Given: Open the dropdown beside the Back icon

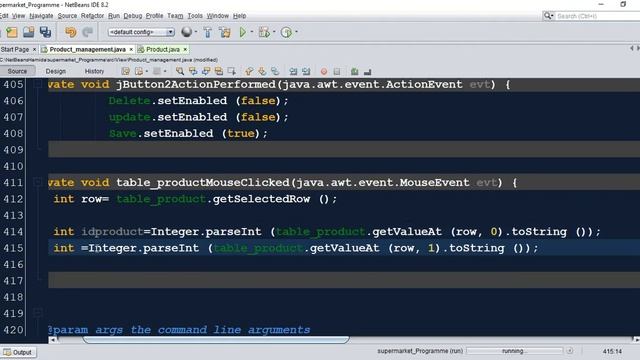Looking at the screenshot, I should pyautogui.click(x=147, y=71).
